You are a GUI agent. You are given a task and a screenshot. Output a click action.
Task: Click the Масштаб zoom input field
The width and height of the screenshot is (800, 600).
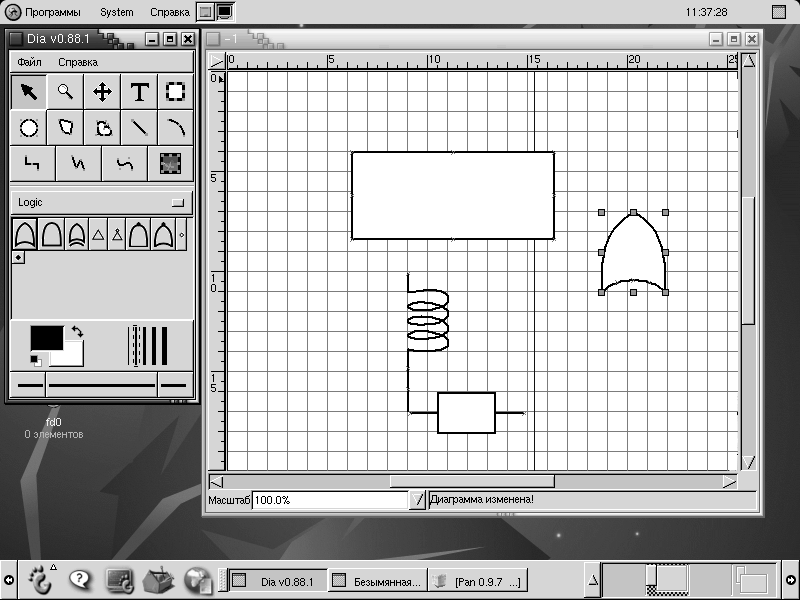330,499
